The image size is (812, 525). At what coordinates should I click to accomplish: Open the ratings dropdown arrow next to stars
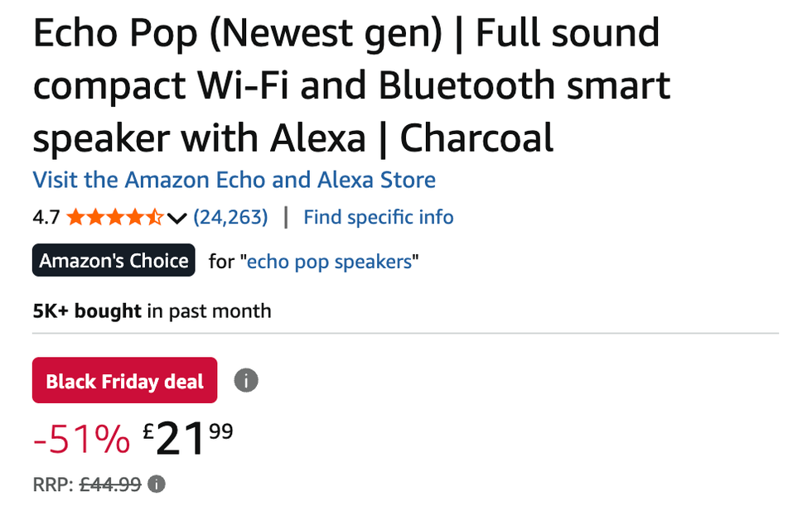pyautogui.click(x=177, y=218)
